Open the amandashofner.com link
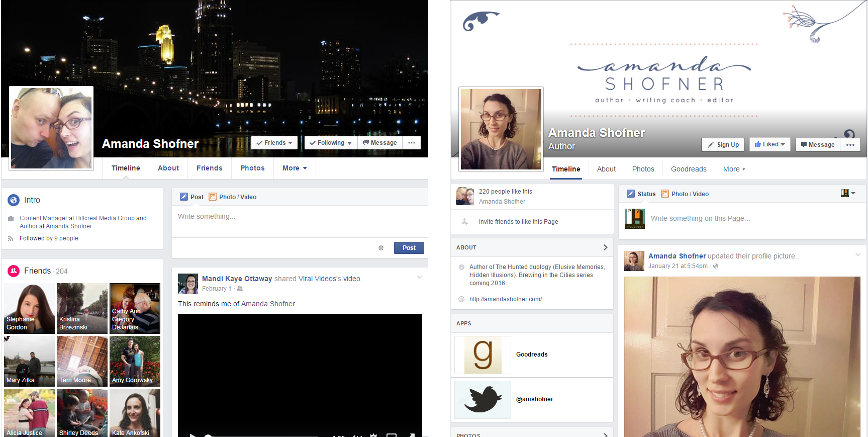This screenshot has height=437, width=868. tap(506, 299)
